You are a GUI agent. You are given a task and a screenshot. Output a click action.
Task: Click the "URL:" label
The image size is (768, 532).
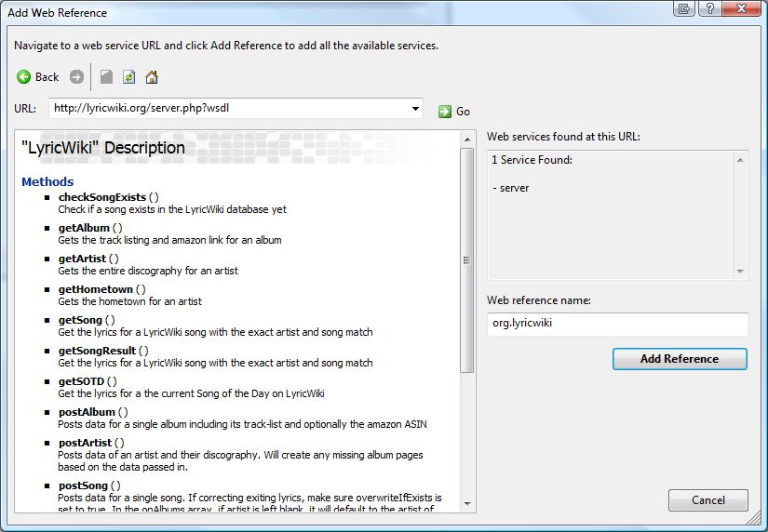[x=25, y=109]
